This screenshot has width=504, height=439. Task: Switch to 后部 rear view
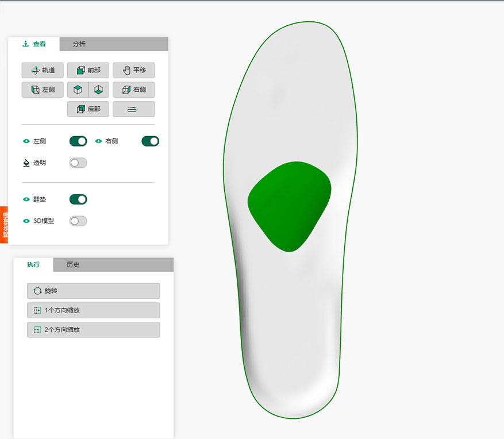[88, 109]
